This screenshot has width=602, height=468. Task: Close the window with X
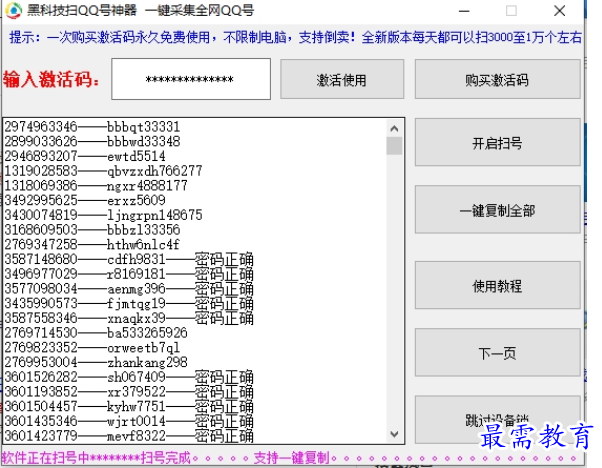559,11
